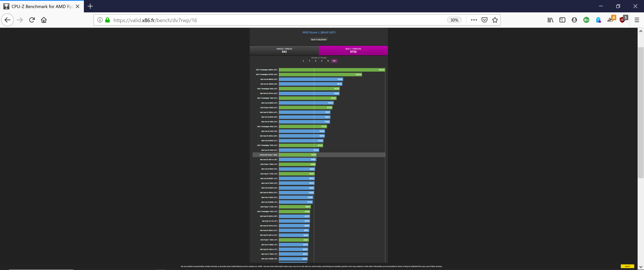
Task: Click the 5136 score bar for i9-9900K
Action: pyautogui.click(x=296, y=202)
